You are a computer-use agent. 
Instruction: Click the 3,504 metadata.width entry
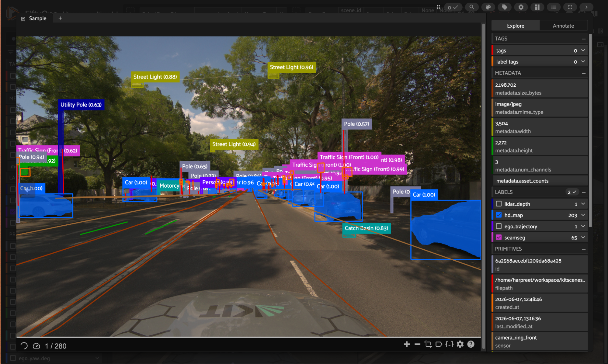[540, 127]
